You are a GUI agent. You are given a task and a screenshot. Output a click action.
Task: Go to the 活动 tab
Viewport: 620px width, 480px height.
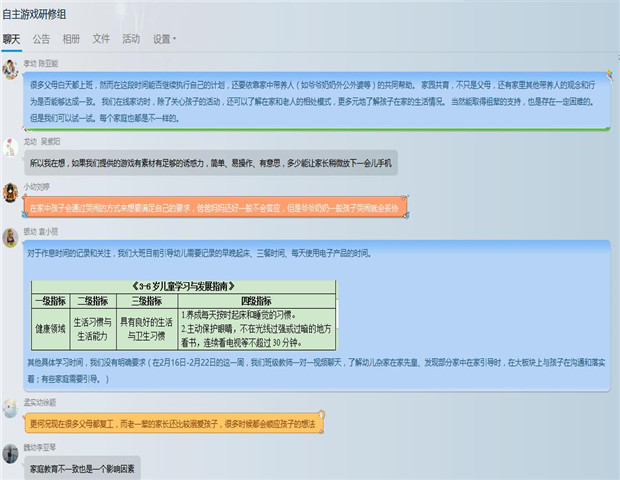[131, 39]
